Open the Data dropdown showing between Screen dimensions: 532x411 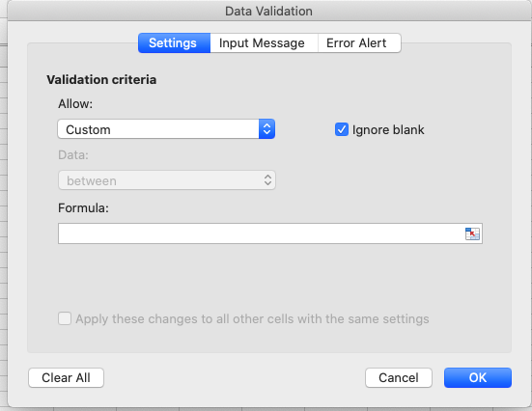pos(167,180)
